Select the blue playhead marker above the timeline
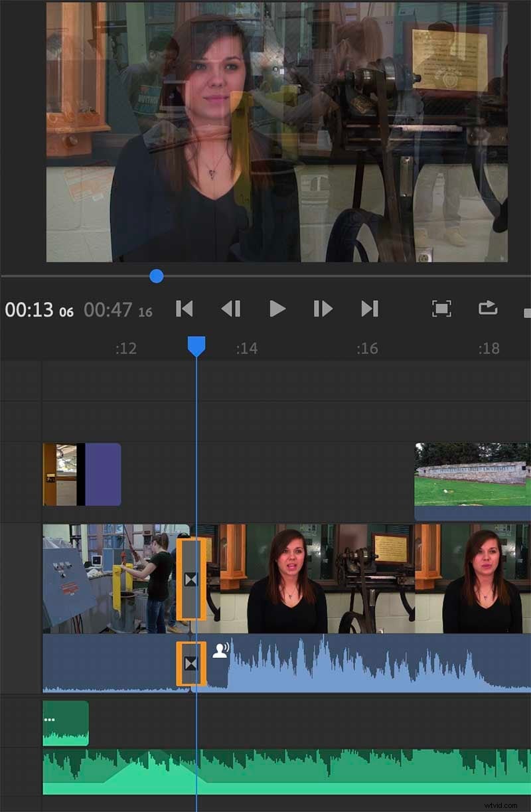 pos(197,343)
